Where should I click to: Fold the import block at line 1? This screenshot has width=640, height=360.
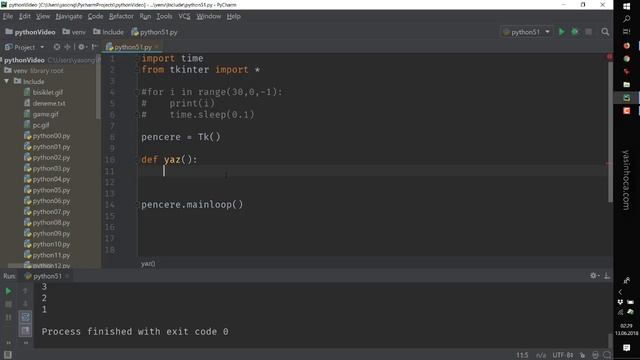coord(138,58)
